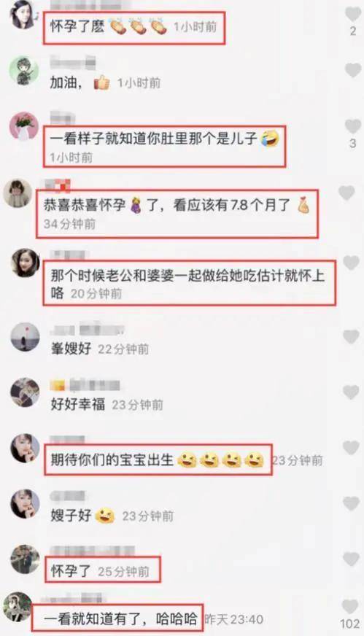Viewport: 364px width, 636px height.
Task: Open the soldier avatar beside 加油 comment
Action: click(x=23, y=71)
